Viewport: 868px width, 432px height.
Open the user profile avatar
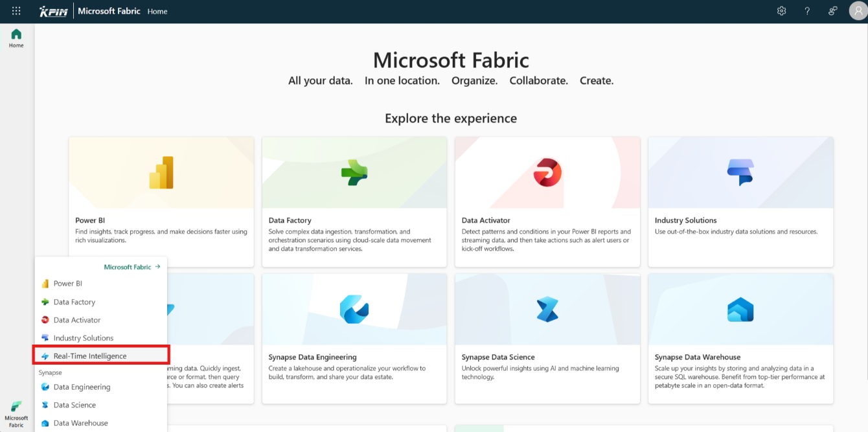(x=857, y=11)
